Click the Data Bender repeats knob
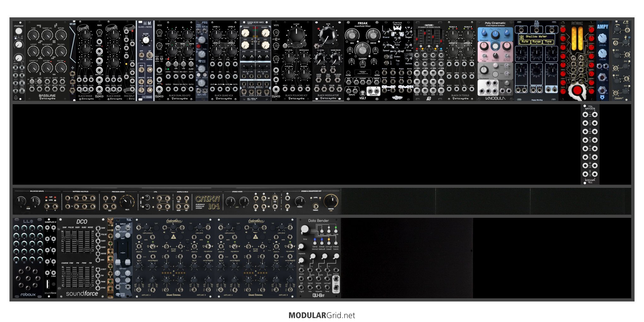Viewport: 644px width, 322px height. coord(302,247)
